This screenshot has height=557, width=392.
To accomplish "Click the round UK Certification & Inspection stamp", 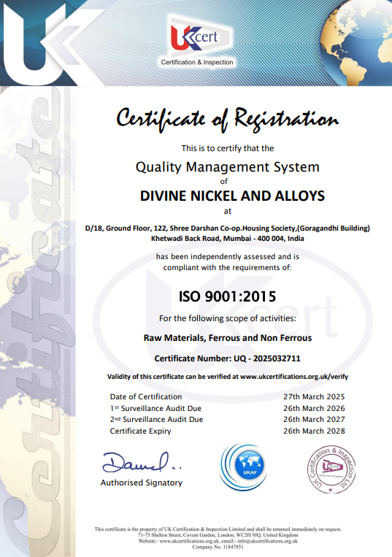I will click(331, 469).
